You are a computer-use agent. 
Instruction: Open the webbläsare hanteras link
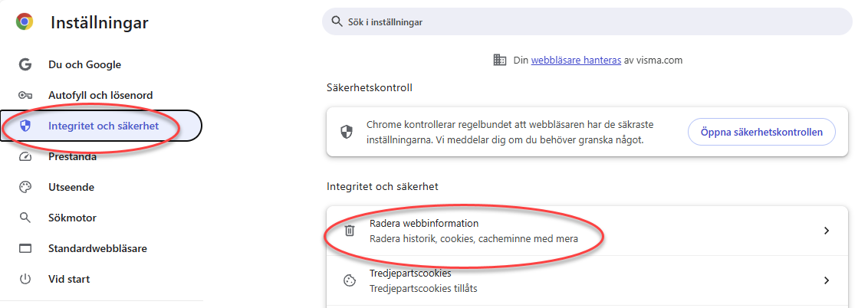pyautogui.click(x=576, y=61)
